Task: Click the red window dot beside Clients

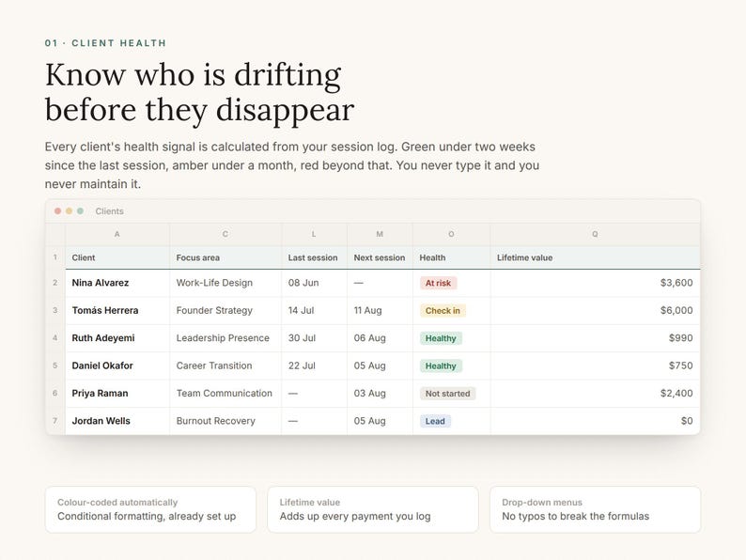Action: tap(57, 210)
